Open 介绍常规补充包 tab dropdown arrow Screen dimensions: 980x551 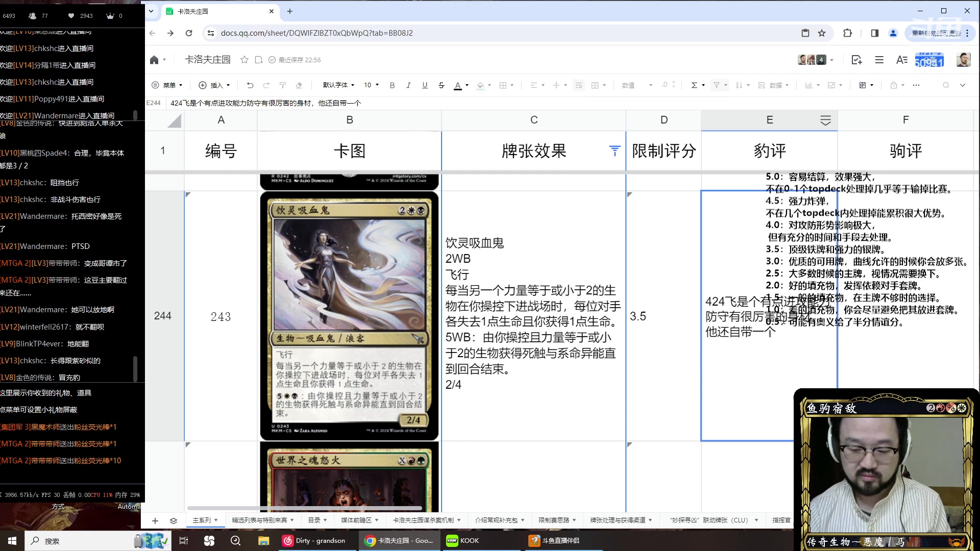[523, 520]
